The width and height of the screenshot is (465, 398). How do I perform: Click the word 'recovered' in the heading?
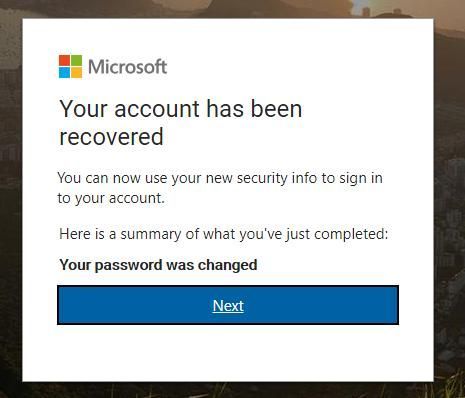click(x=111, y=137)
